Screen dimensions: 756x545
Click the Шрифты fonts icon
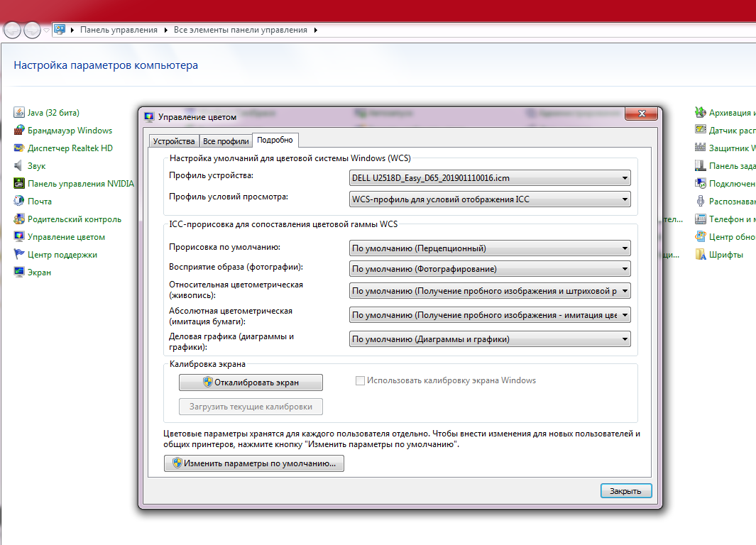pos(701,255)
